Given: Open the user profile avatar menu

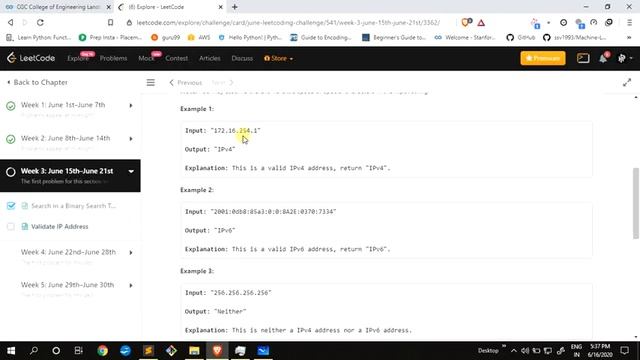Looking at the screenshot, I should pyautogui.click(x=622, y=58).
